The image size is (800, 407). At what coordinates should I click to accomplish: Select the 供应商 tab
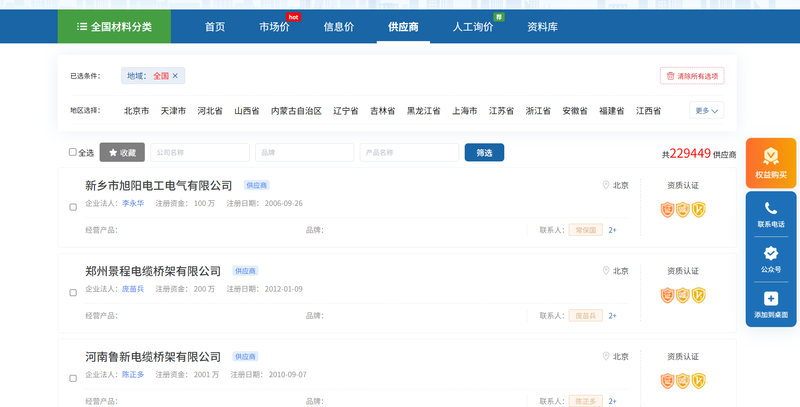(403, 27)
